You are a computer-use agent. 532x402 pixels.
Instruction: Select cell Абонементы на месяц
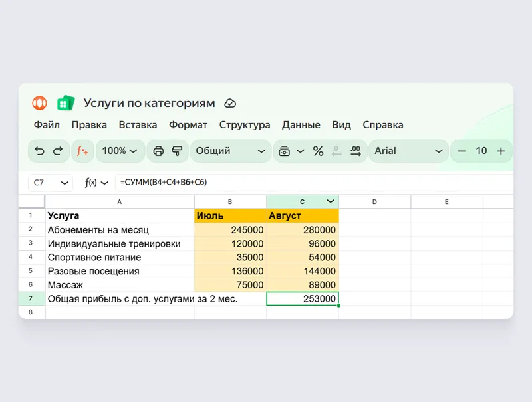point(120,229)
